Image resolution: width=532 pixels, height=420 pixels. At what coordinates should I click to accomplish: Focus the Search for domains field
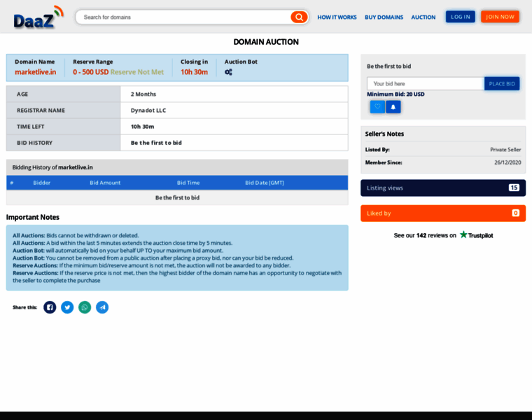[183, 17]
